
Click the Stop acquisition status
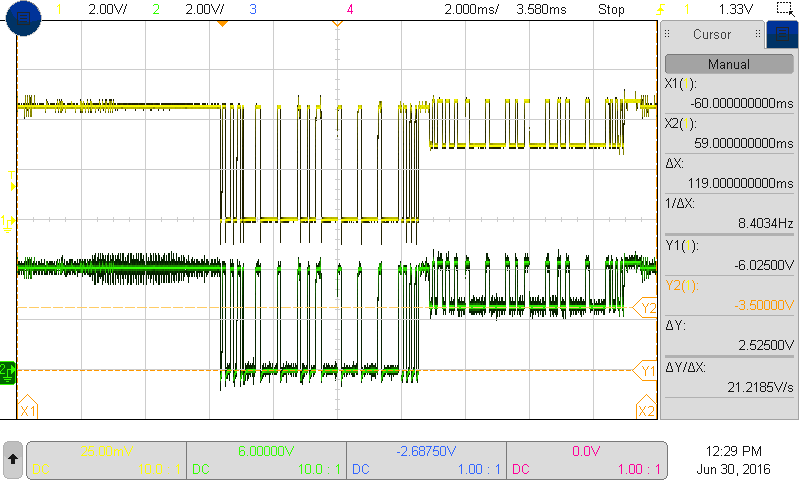pos(611,10)
